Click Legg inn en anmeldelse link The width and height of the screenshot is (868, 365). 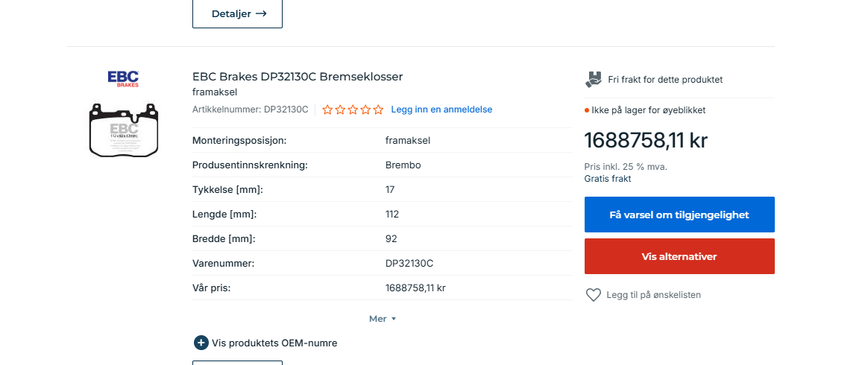point(441,110)
